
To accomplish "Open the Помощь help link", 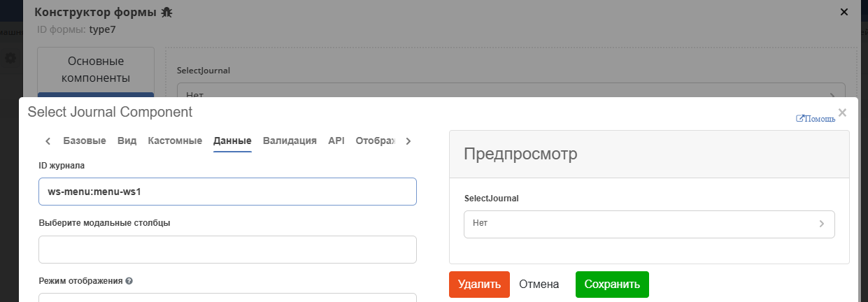I will pyautogui.click(x=816, y=118).
